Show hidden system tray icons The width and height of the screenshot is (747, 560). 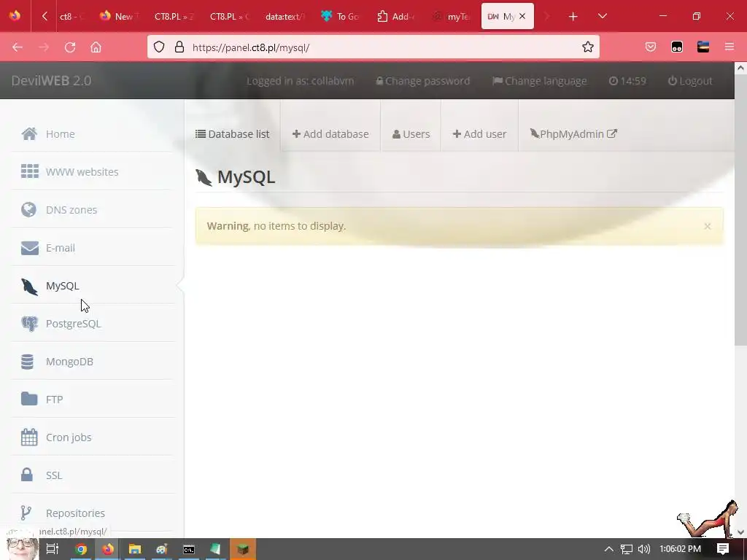(x=609, y=549)
